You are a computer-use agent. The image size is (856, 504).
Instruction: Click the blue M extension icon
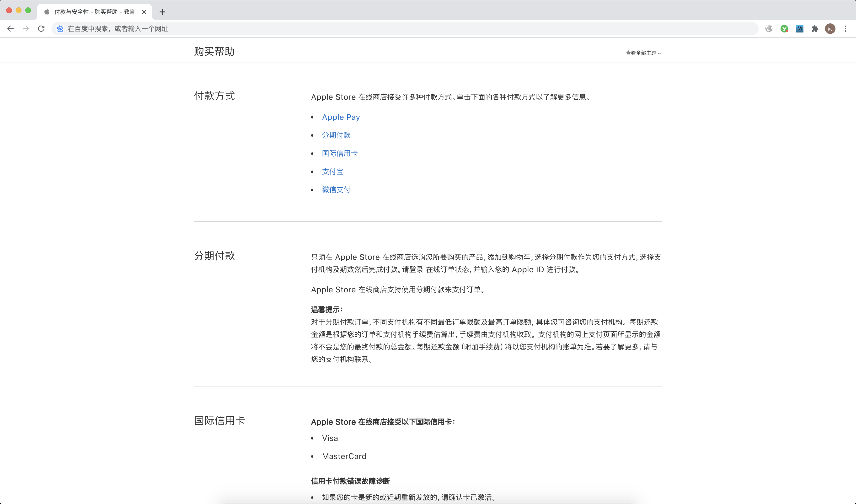800,29
